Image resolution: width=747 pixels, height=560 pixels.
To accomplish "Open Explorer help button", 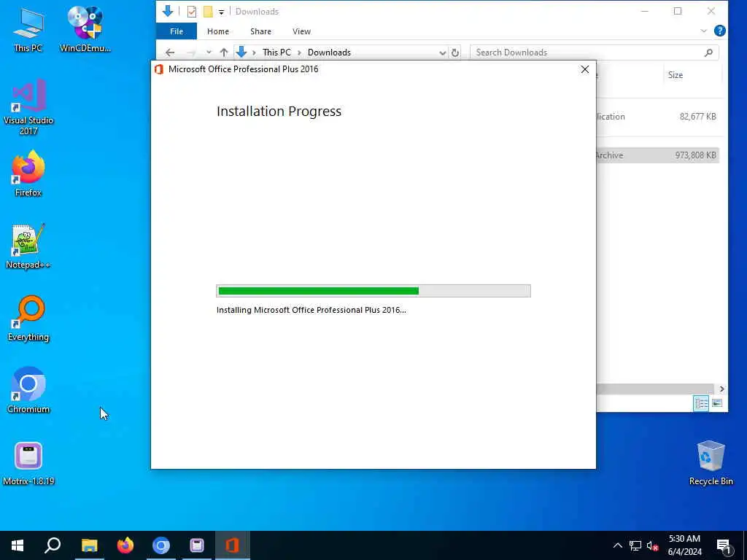I will point(719,31).
